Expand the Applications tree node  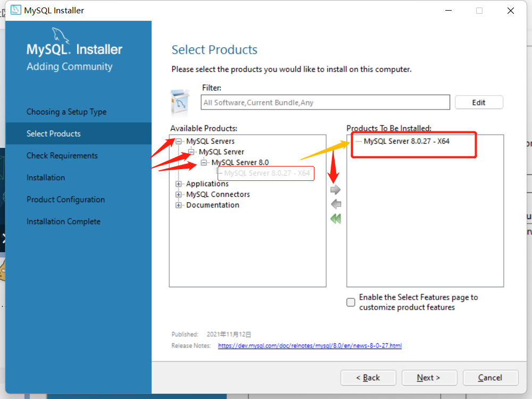click(178, 184)
